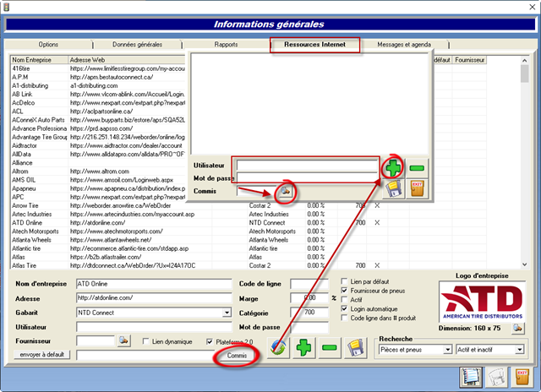Viewport: 541px width, 392px height.
Task: Click the thumb of the vertical list scrollbar
Action: (x=524, y=73)
